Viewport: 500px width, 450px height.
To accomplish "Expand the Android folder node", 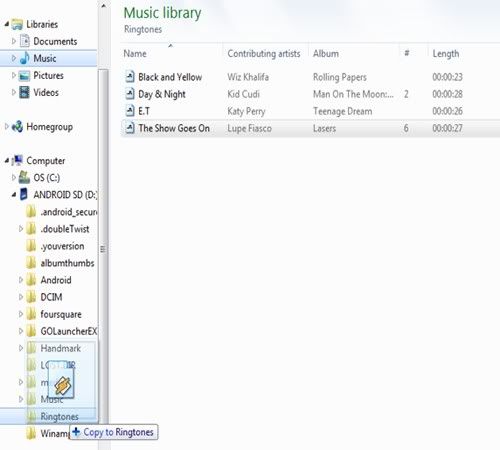I will coord(21,280).
